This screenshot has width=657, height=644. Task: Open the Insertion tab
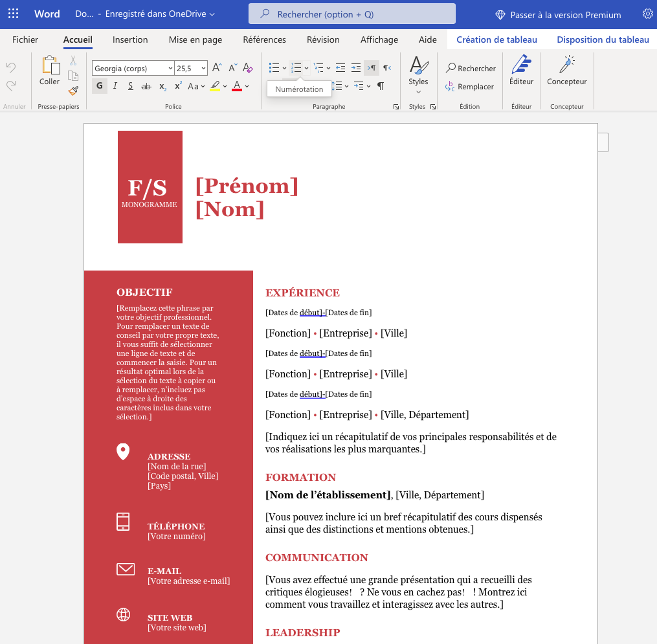click(x=130, y=39)
